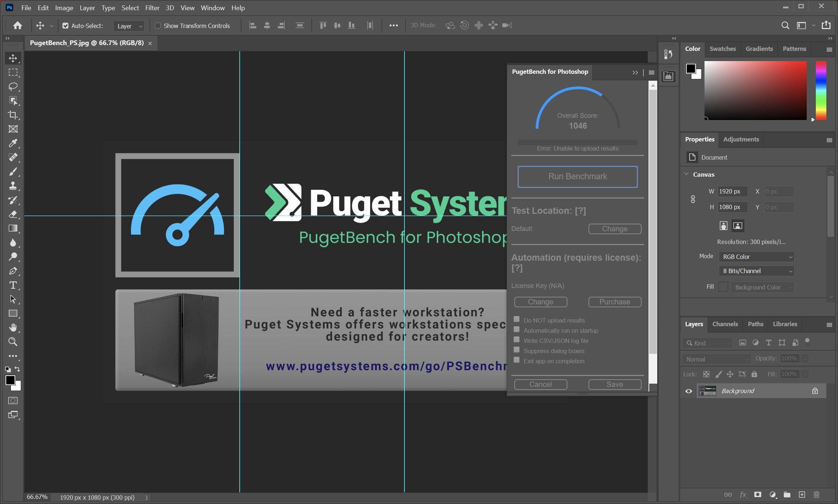838x504 pixels.
Task: Select the Zoom tool
Action: point(13,342)
